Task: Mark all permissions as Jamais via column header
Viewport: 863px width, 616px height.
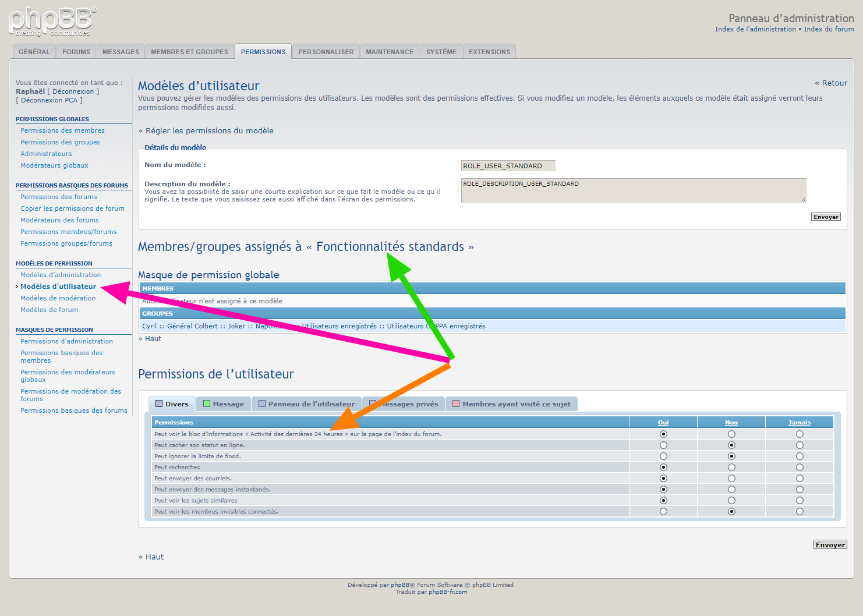Action: click(x=799, y=423)
